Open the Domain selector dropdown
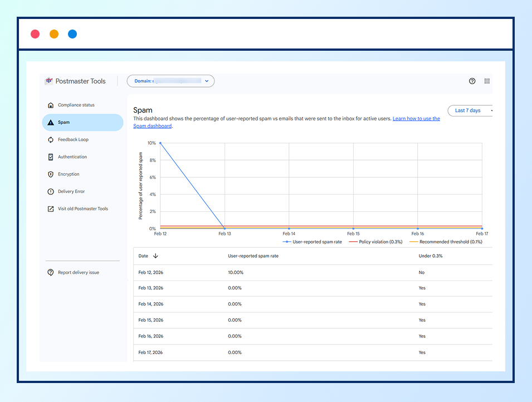 point(170,81)
